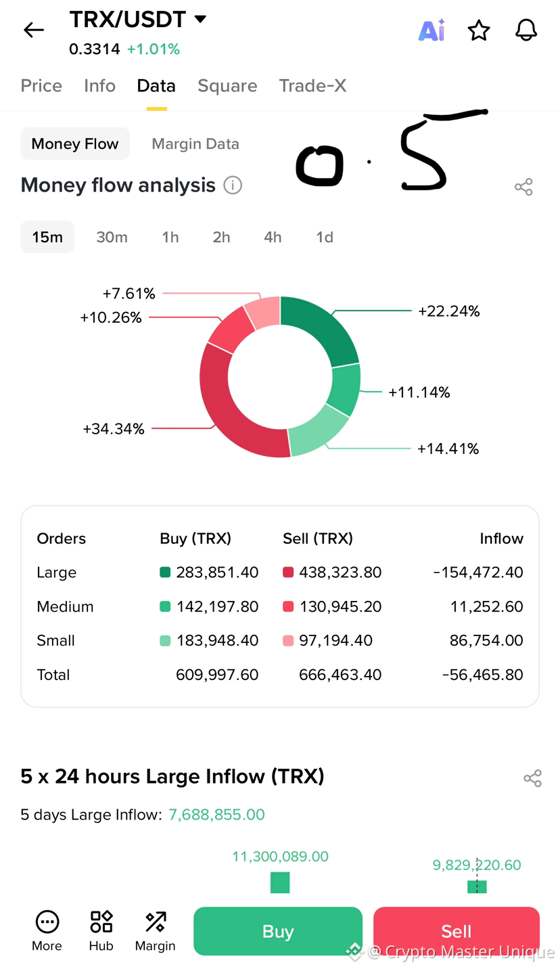Share the 5 x 24 hours Large Inflow
Screen dimensions: 560x969
point(533,778)
